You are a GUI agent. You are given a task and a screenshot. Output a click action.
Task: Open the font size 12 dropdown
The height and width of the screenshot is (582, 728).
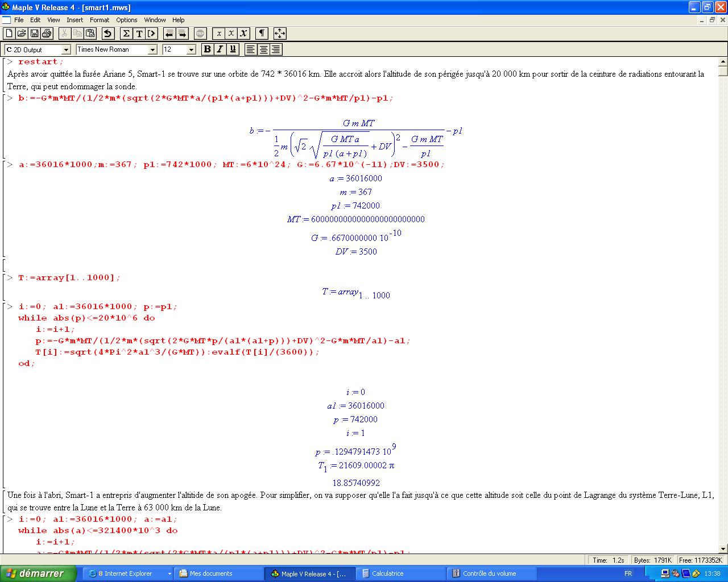(191, 50)
